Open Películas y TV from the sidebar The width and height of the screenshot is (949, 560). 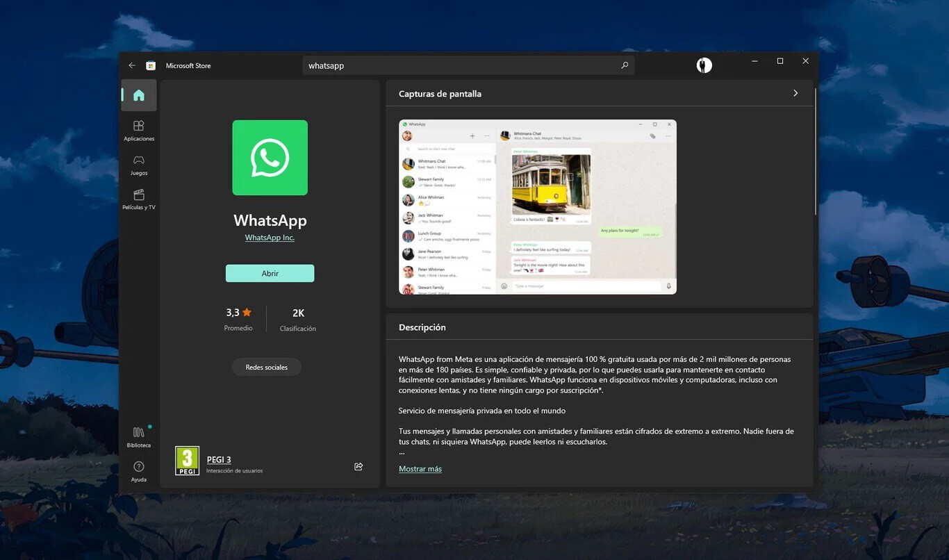click(x=138, y=199)
